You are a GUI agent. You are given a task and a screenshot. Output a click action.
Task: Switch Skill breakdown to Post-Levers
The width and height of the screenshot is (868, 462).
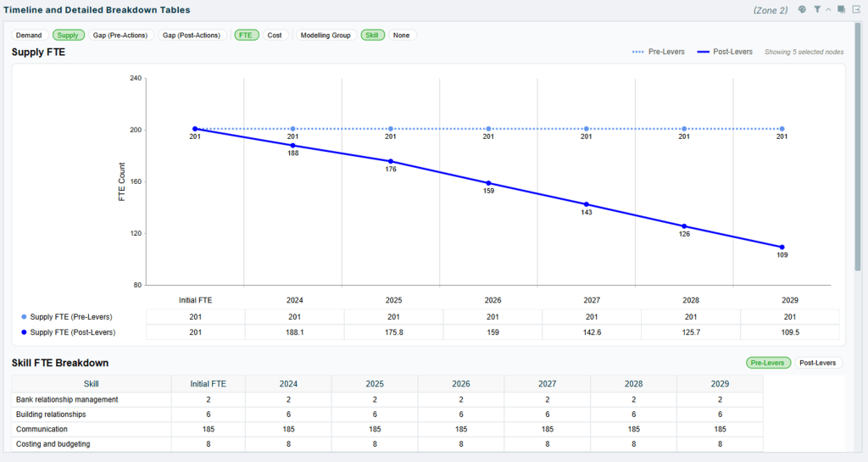[818, 363]
